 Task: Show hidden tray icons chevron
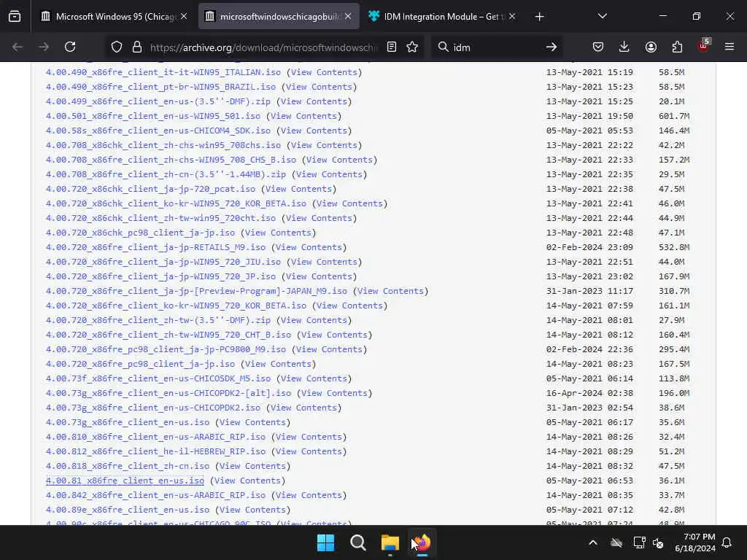coord(593,542)
